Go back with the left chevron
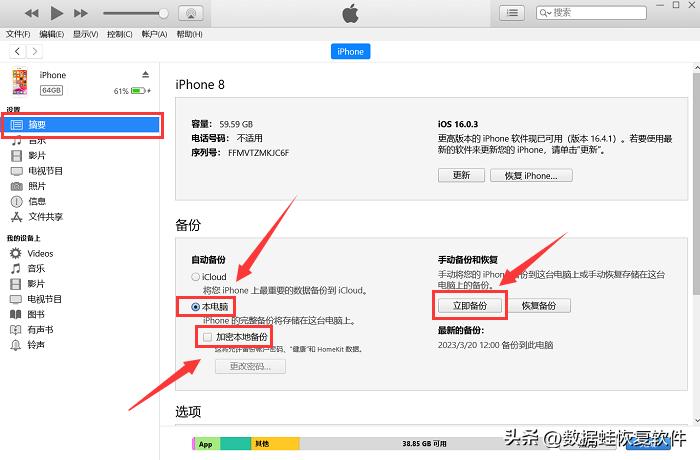 coord(17,51)
